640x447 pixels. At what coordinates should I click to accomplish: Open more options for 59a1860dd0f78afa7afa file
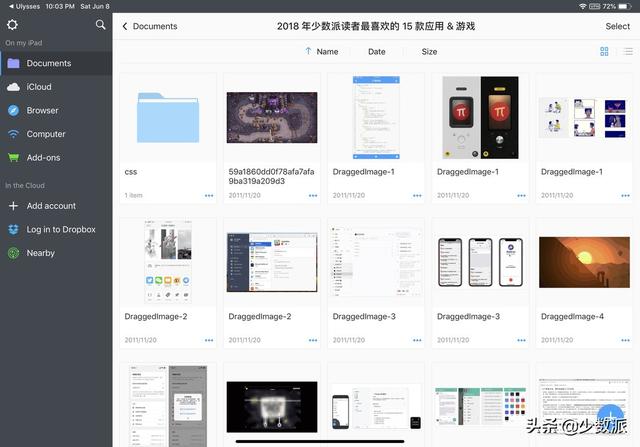click(313, 196)
